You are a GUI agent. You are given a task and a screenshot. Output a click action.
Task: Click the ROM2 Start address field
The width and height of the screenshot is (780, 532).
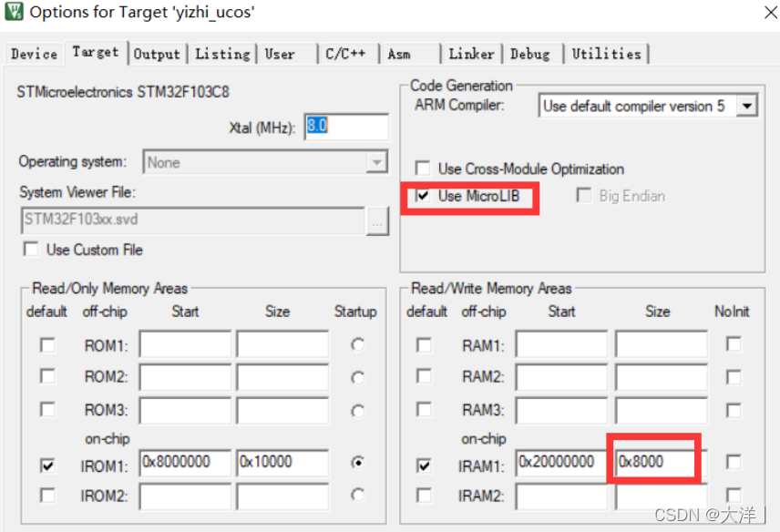(185, 377)
